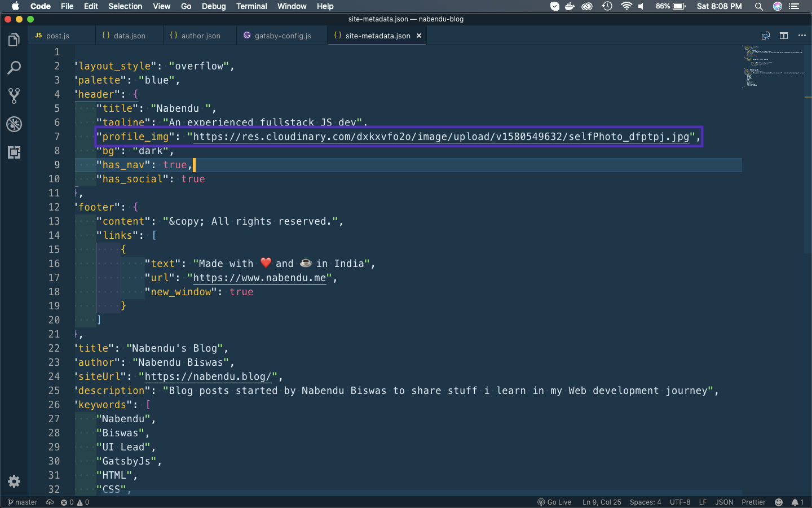Click the https://www.nabendu.me URL link
This screenshot has height=508, width=812.
pos(260,278)
